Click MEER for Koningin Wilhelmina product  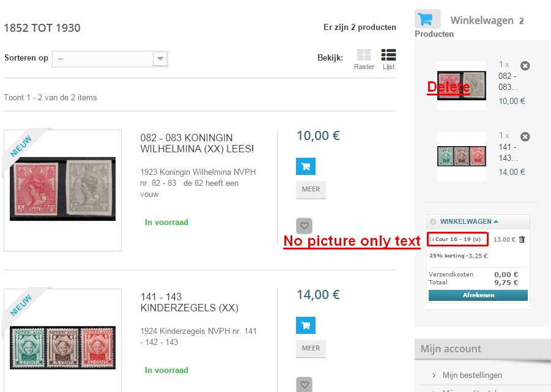click(x=311, y=190)
